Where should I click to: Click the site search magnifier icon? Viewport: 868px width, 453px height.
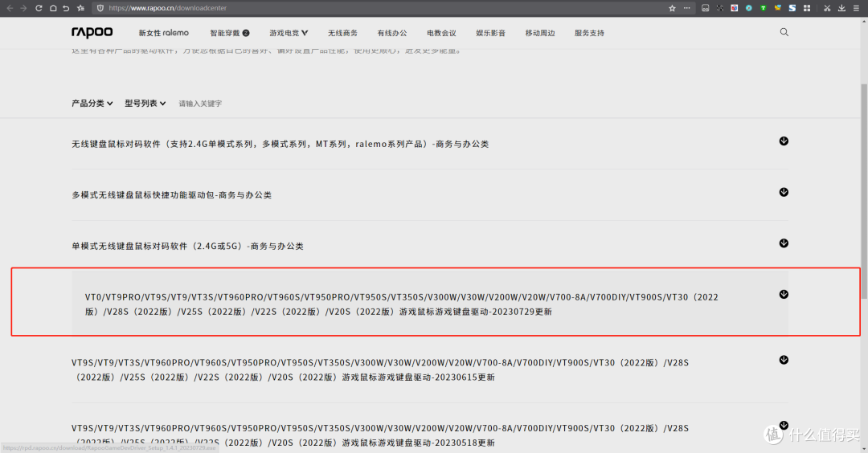(784, 32)
